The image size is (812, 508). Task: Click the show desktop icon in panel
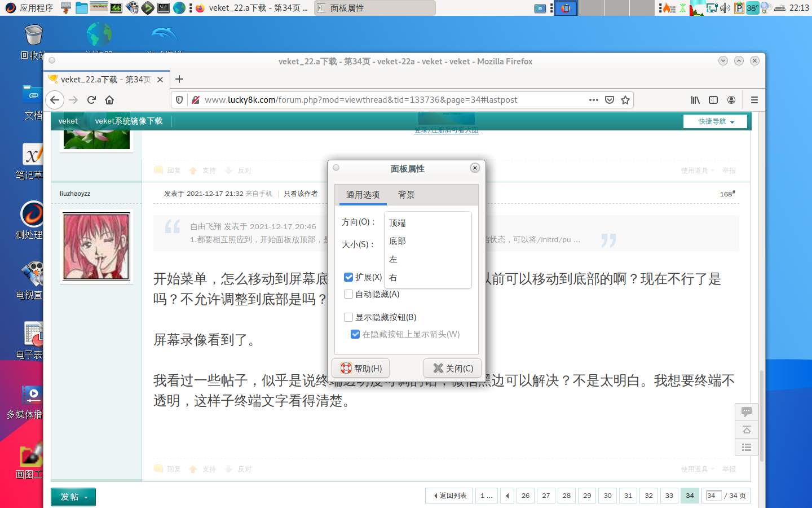(x=540, y=8)
